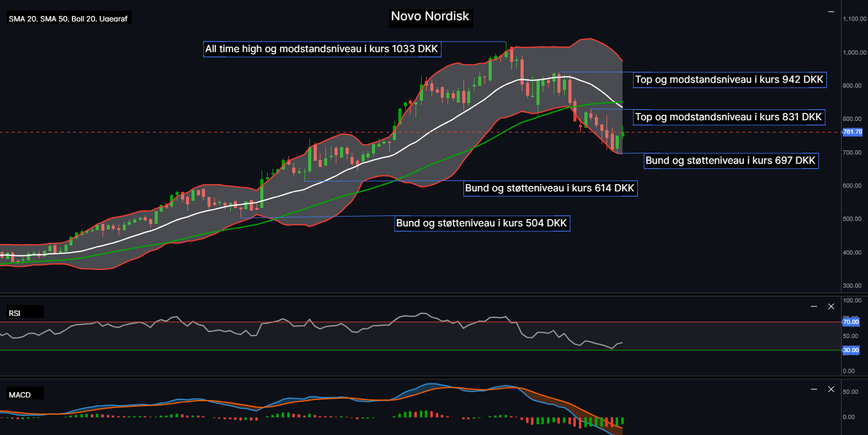Open the SMA 20, SMA 50, Boll 20 indicator label
The image size is (868, 435).
click(69, 19)
